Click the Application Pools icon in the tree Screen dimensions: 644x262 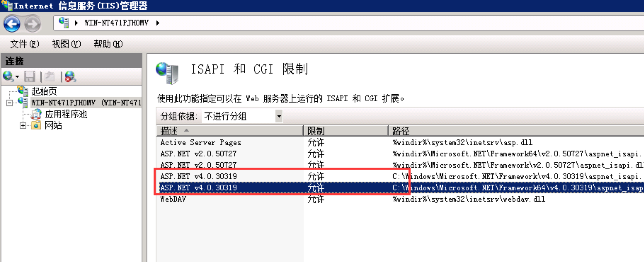click(36, 114)
